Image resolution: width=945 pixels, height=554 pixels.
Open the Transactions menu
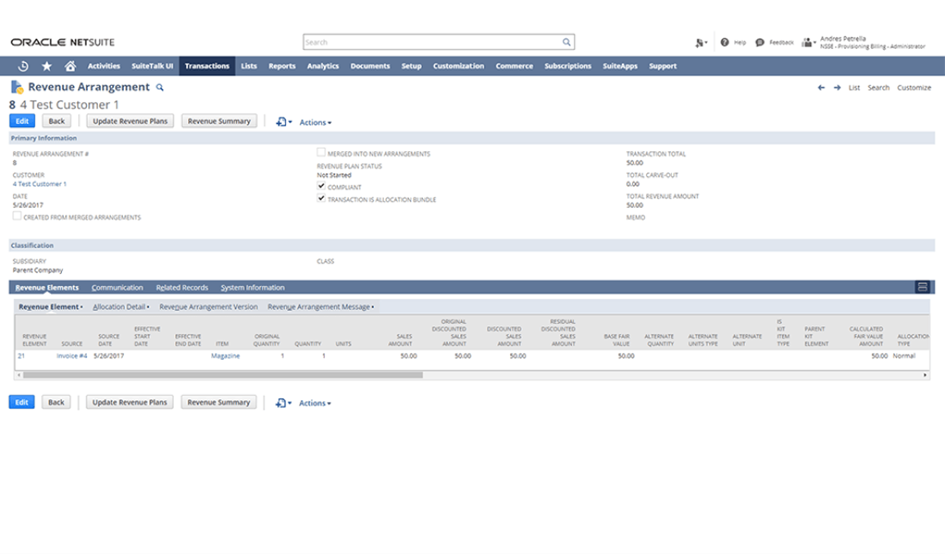(207, 66)
